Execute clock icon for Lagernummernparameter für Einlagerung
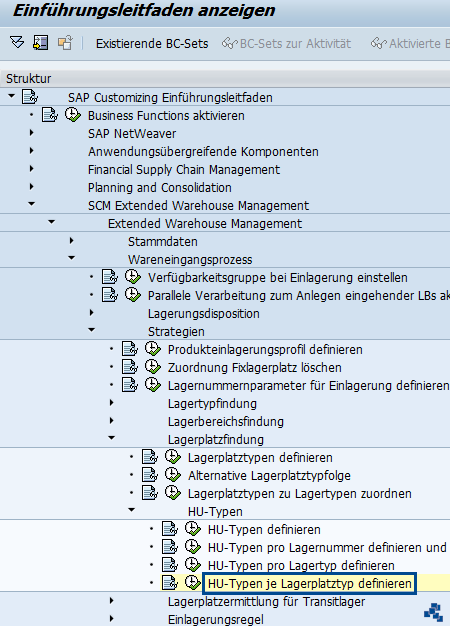 coord(153,384)
